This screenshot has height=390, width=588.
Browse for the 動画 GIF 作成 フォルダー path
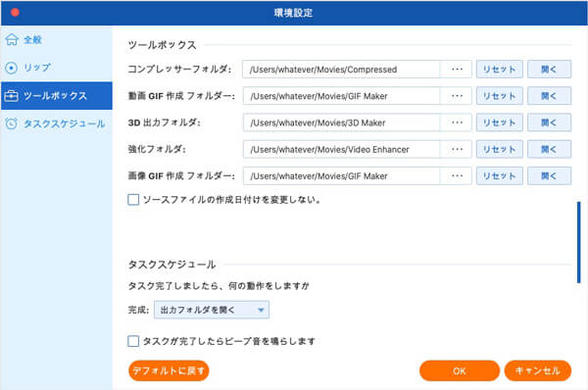(457, 96)
